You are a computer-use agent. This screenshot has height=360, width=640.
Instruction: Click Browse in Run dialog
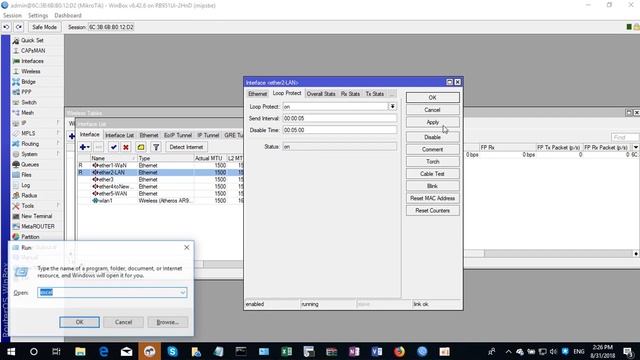pyautogui.click(x=168, y=322)
